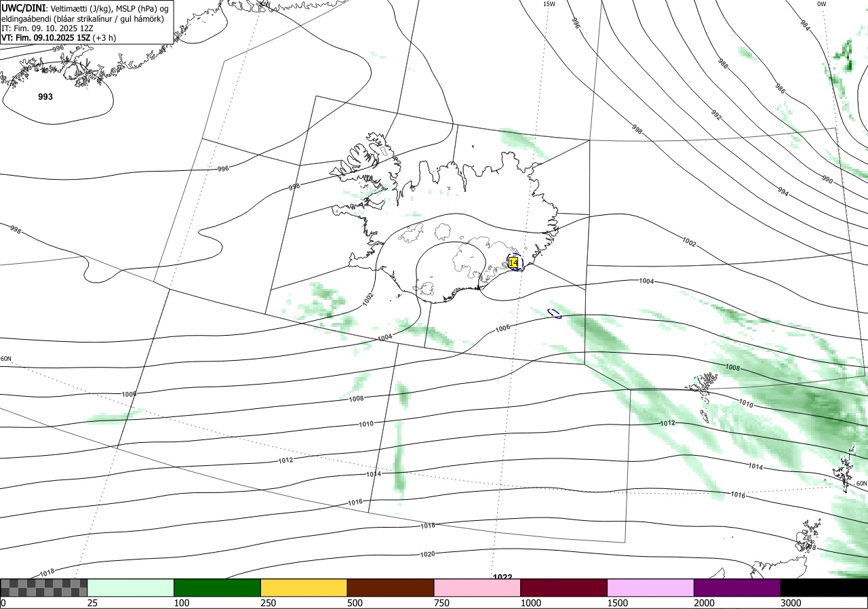Click the yellow 250–500 legend swatch
The height and width of the screenshot is (609, 868).
click(x=304, y=587)
